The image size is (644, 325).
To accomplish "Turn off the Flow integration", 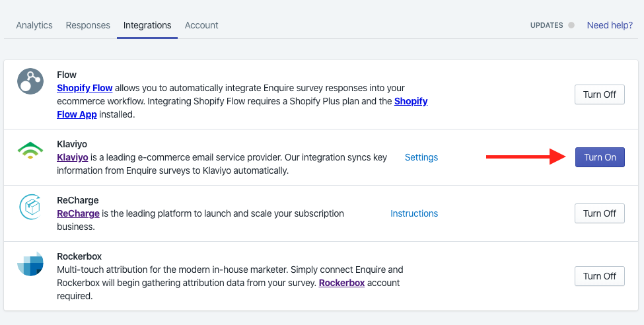I will pyautogui.click(x=600, y=94).
